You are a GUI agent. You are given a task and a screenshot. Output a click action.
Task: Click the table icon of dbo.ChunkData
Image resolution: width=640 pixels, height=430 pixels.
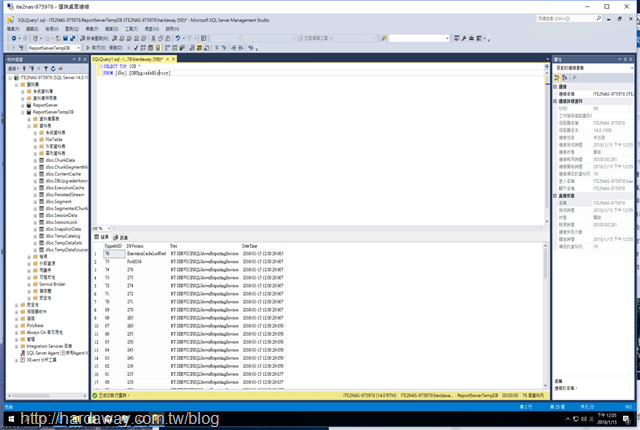pos(41,160)
